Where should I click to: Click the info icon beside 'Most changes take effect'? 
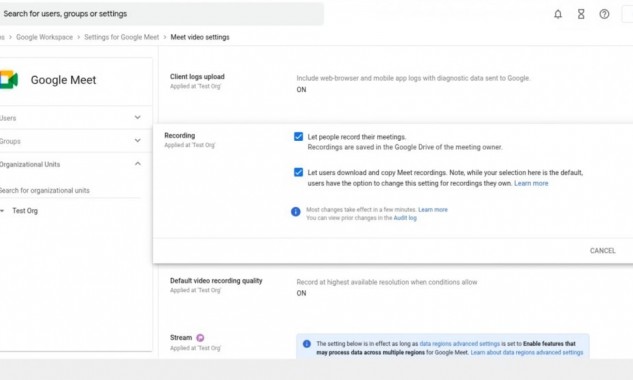296,211
